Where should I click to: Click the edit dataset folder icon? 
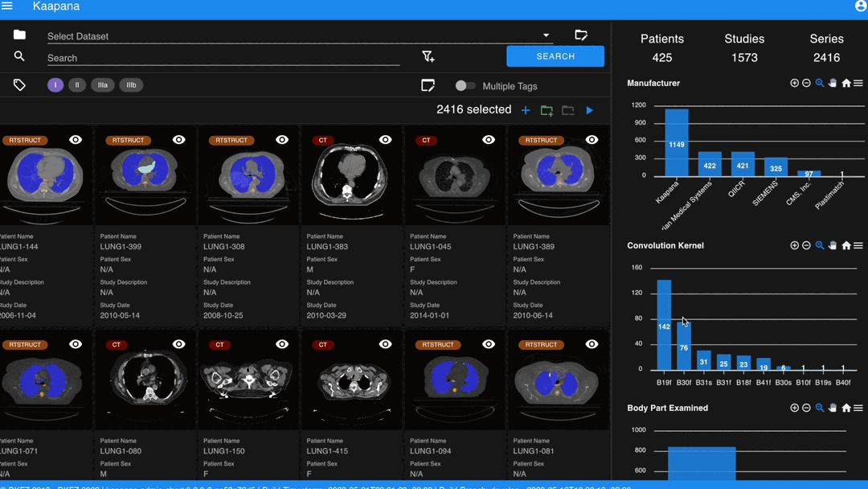(x=581, y=35)
